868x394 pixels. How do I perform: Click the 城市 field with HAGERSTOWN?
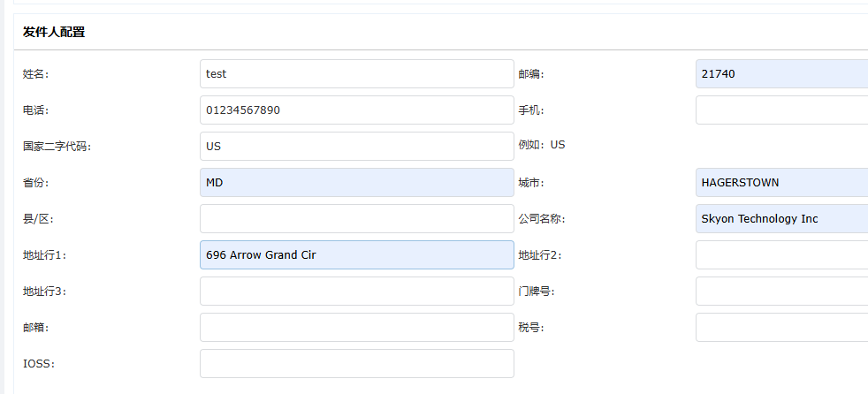click(781, 183)
